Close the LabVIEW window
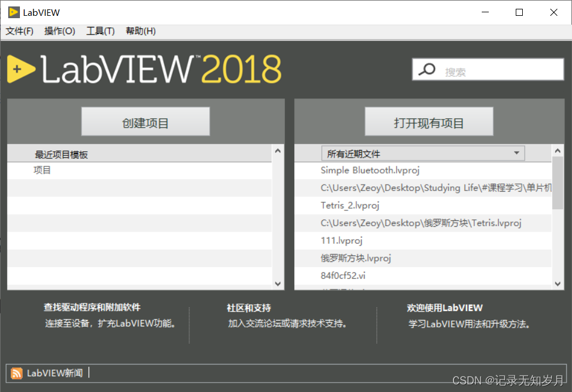Viewport: 572px width, 392px height. [553, 12]
